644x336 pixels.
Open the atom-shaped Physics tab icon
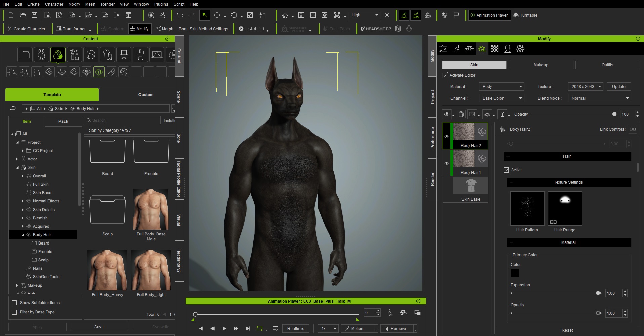(x=520, y=49)
